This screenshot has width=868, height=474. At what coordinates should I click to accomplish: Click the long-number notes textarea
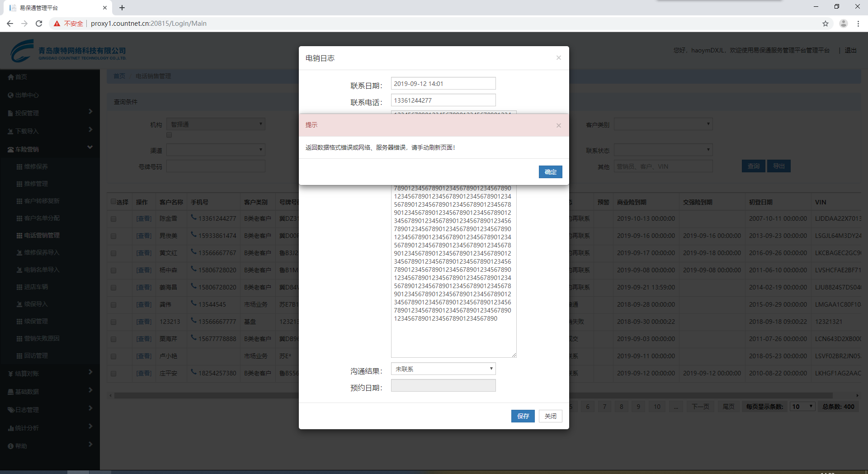[x=453, y=271]
